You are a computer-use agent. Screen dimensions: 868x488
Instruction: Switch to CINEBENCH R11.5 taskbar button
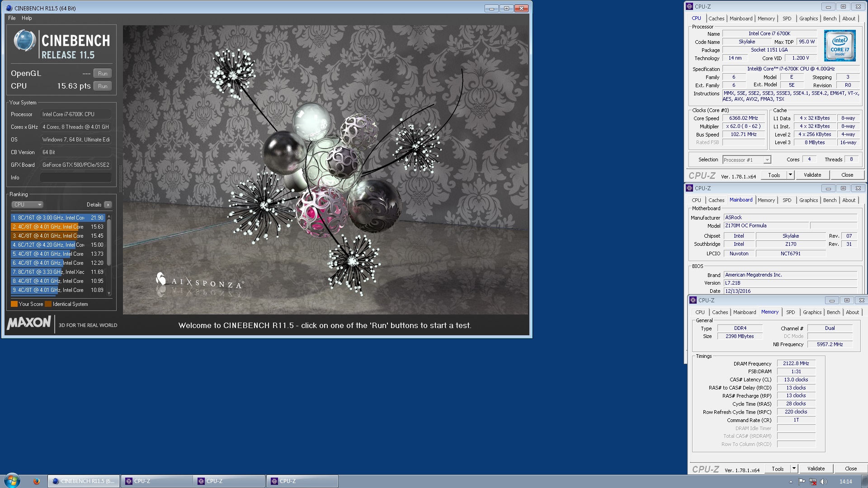[x=84, y=481]
